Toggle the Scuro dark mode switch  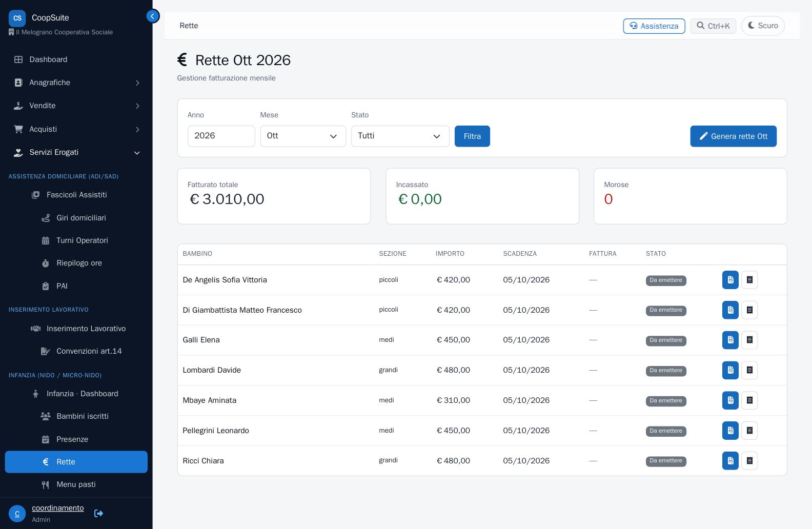[x=762, y=26]
